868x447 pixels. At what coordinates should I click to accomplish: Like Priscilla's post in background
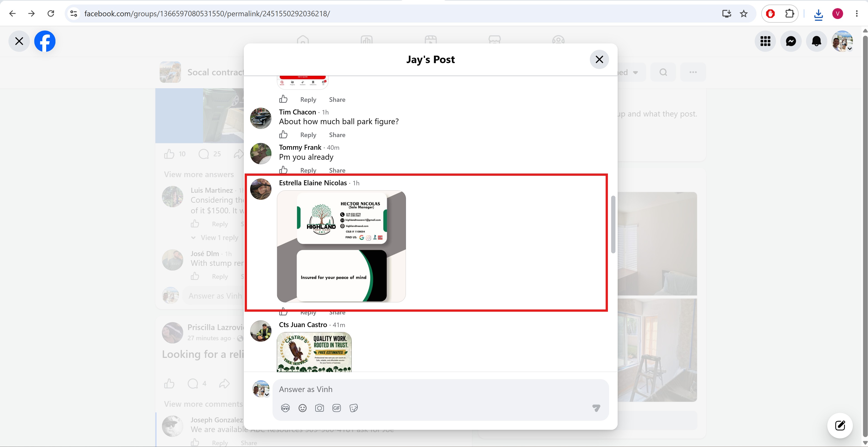169,383
